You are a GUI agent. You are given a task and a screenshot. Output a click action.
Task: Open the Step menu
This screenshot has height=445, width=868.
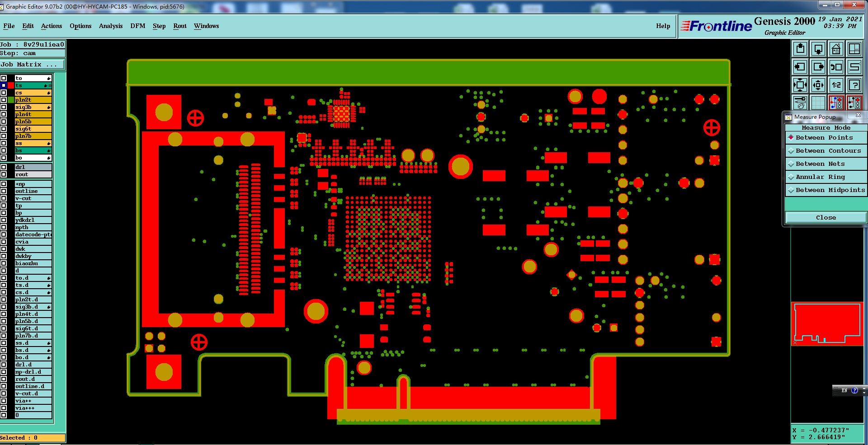click(x=159, y=26)
